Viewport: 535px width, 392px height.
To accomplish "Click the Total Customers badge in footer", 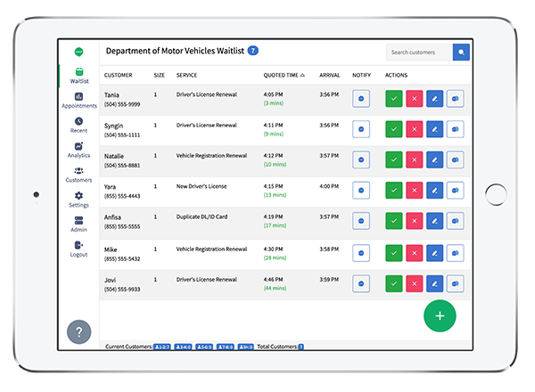I will click(x=301, y=347).
